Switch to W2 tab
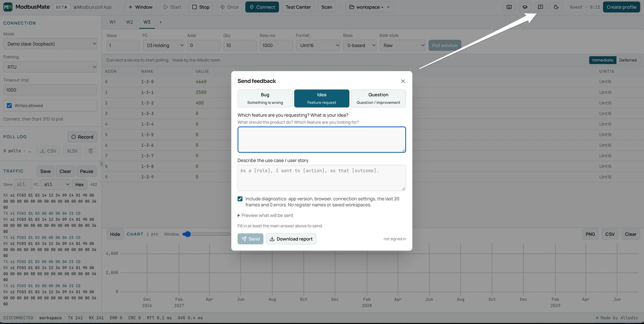The width and height of the screenshot is (644, 324). (130, 22)
